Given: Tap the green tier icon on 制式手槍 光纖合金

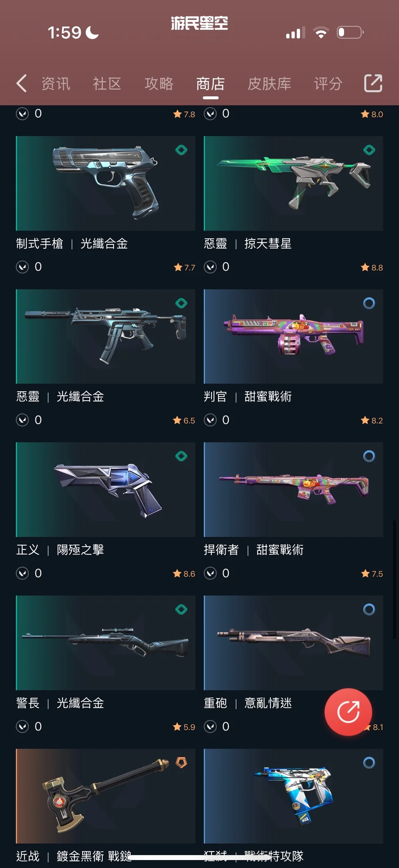Looking at the screenshot, I should [181, 150].
